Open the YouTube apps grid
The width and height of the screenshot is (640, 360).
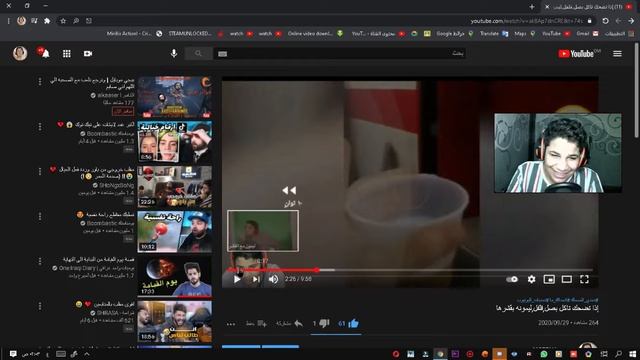tap(67, 53)
